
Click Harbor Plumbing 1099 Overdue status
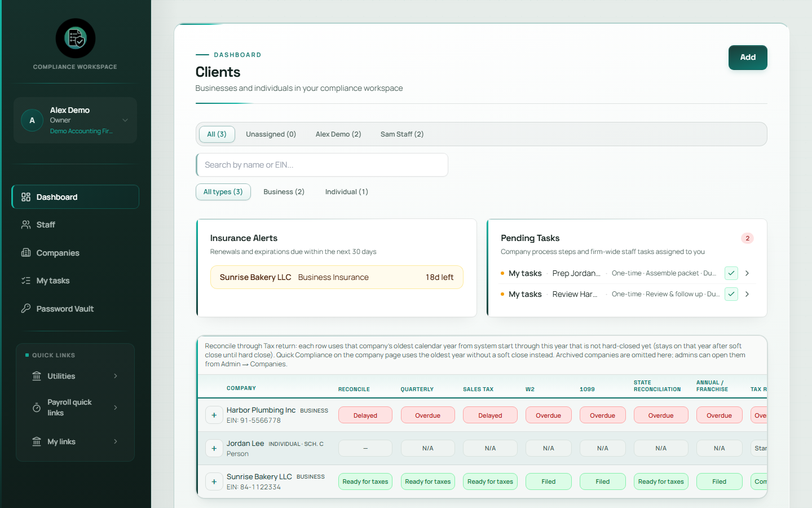pyautogui.click(x=603, y=415)
